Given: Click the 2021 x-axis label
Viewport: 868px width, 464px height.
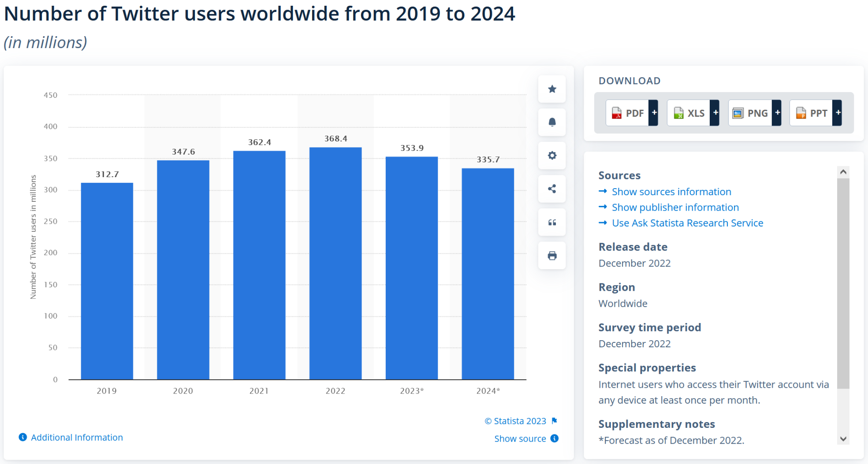Looking at the screenshot, I should (259, 391).
